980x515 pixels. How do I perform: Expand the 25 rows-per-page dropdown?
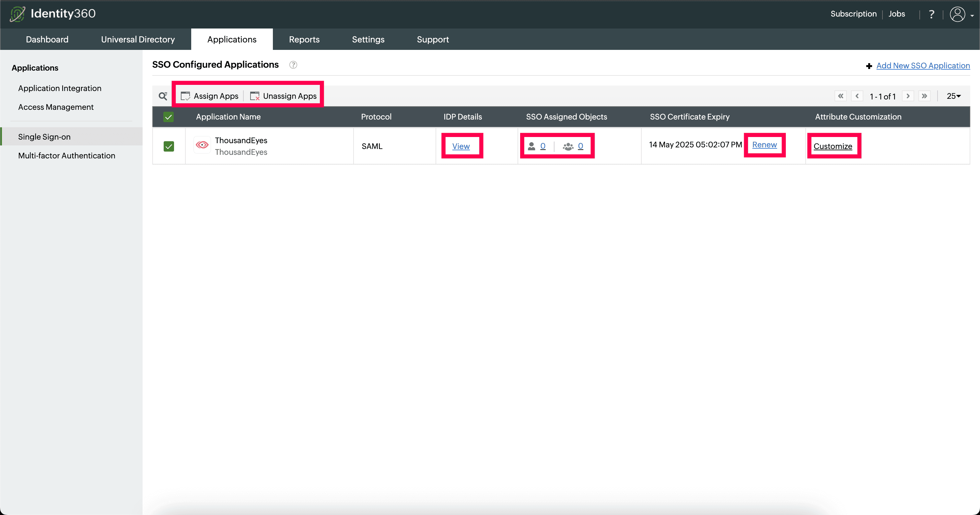pos(953,96)
